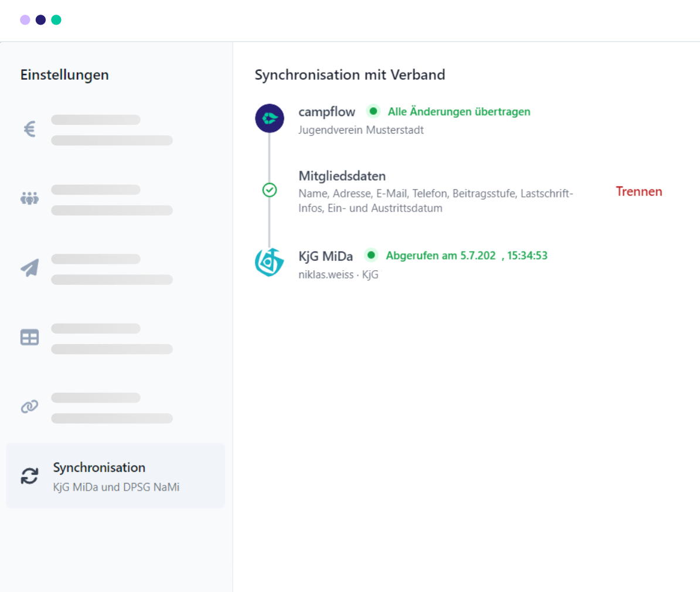Open the members section via the people icon
This screenshot has width=700, height=592.
(x=29, y=198)
